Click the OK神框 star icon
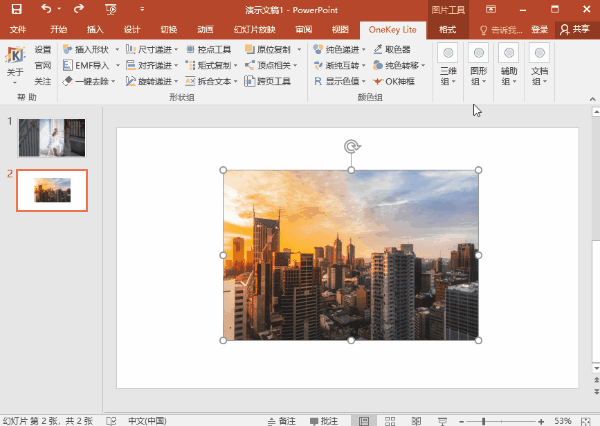 pos(377,81)
